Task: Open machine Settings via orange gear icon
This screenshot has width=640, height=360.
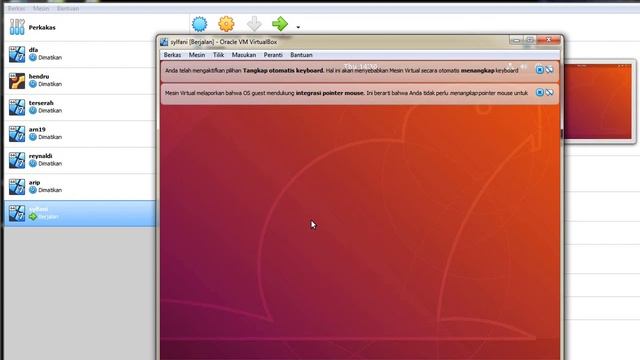Action: pyautogui.click(x=226, y=24)
